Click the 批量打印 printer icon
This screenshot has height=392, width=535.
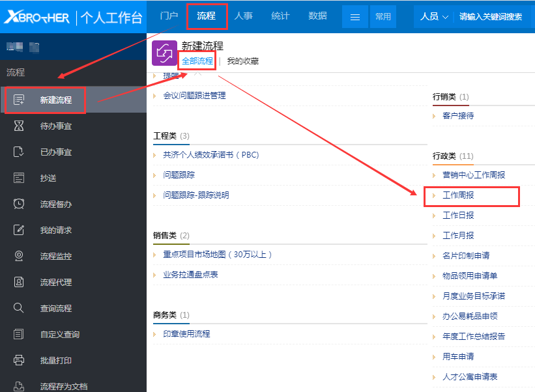[19, 360]
